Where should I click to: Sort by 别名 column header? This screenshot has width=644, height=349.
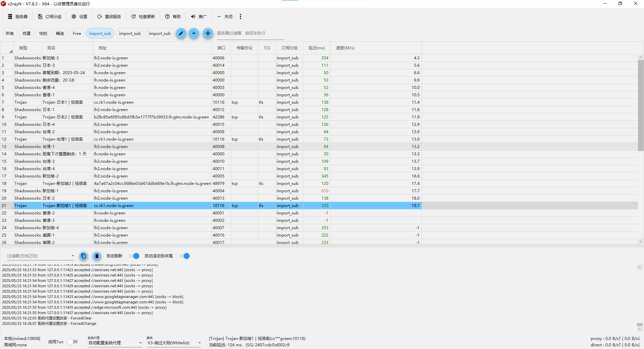pos(67,48)
